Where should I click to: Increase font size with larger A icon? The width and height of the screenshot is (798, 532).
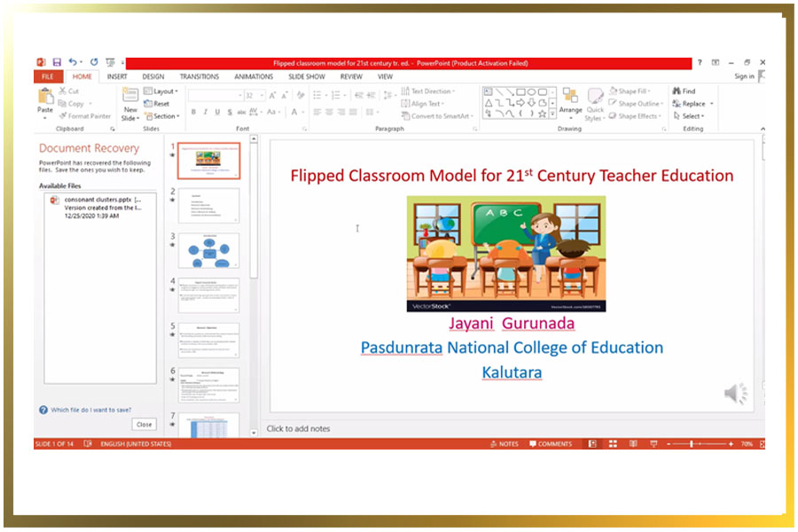(x=273, y=95)
